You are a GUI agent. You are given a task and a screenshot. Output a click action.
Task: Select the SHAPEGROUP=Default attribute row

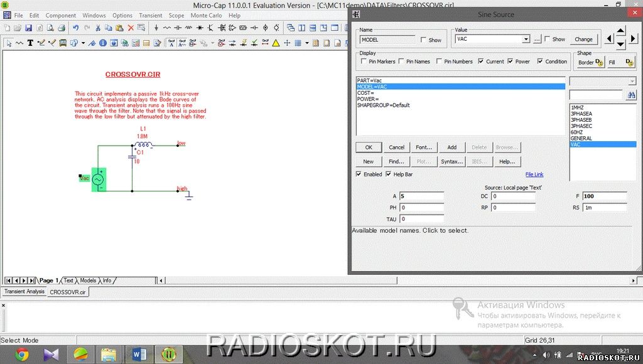click(460, 105)
